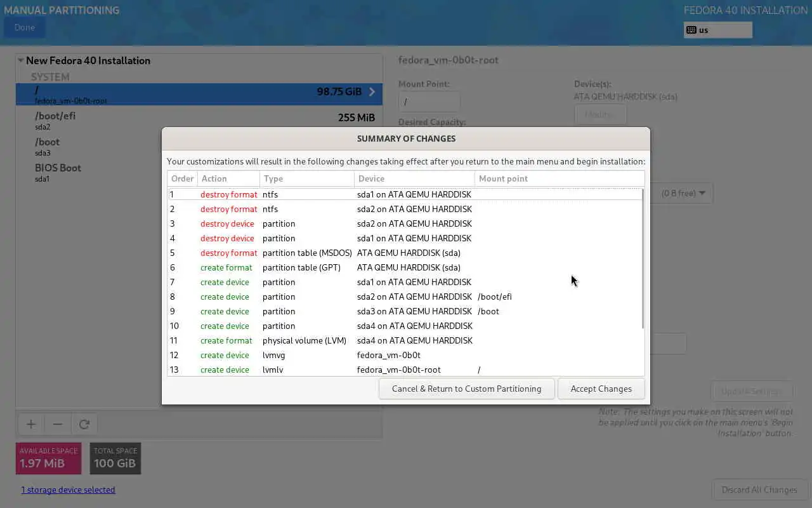812x508 pixels.
Task: Select row 1 destroy format ntfs sda1
Action: [x=405, y=194]
